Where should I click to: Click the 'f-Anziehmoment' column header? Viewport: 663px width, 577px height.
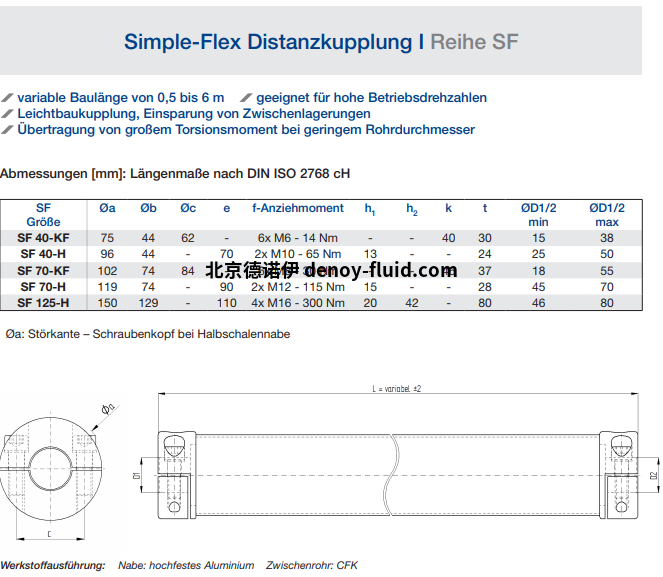tap(298, 208)
